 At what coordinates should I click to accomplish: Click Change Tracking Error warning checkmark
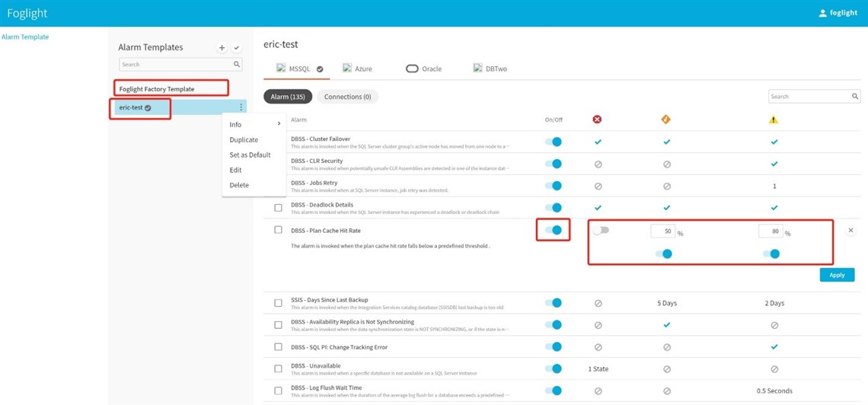point(774,347)
